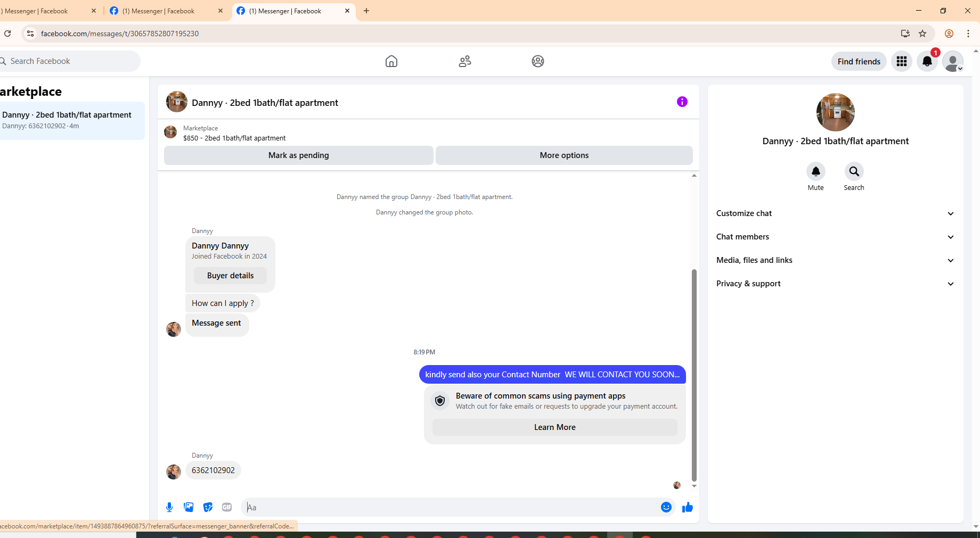980x538 pixels.
Task: Send a thumbs-up like
Action: pos(688,507)
